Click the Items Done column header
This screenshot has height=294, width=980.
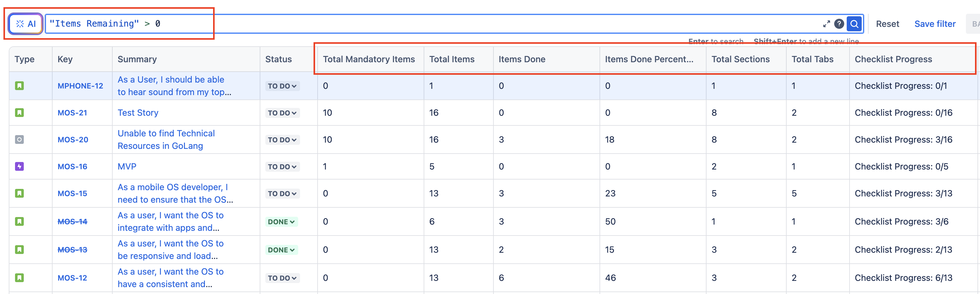pyautogui.click(x=522, y=59)
